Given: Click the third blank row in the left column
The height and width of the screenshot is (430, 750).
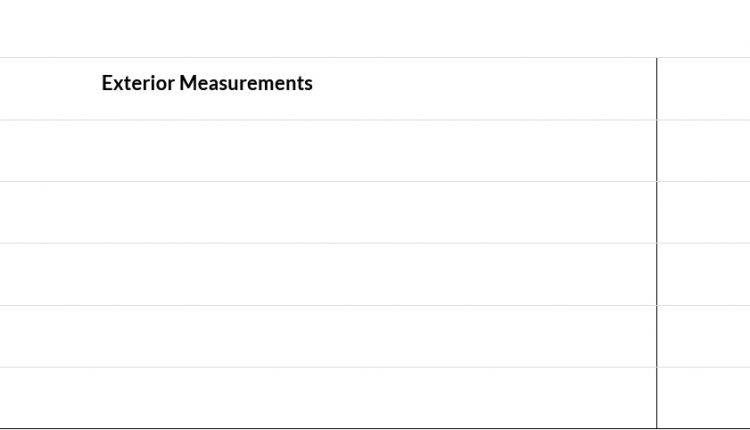Looking at the screenshot, I should tap(328, 274).
